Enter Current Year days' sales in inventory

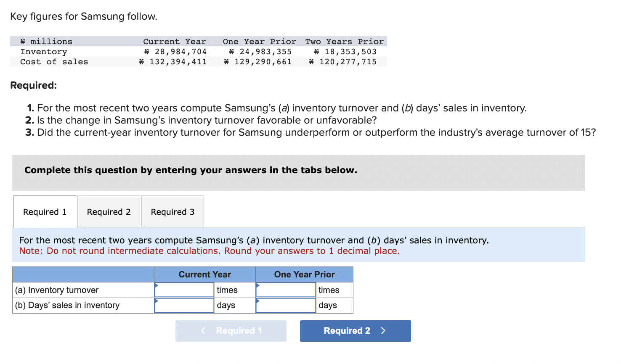point(184,305)
